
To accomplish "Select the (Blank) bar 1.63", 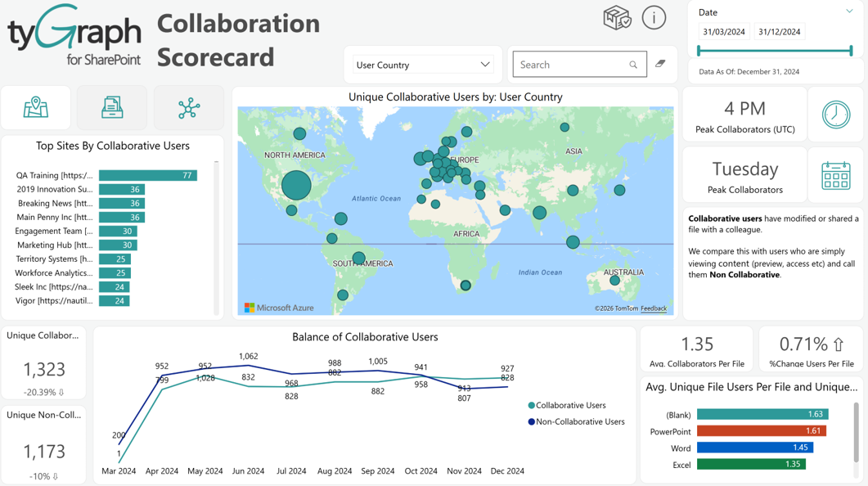I will click(762, 414).
